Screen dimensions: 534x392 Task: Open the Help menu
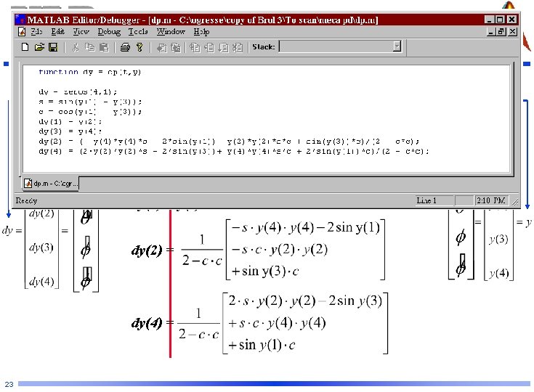tap(202, 32)
